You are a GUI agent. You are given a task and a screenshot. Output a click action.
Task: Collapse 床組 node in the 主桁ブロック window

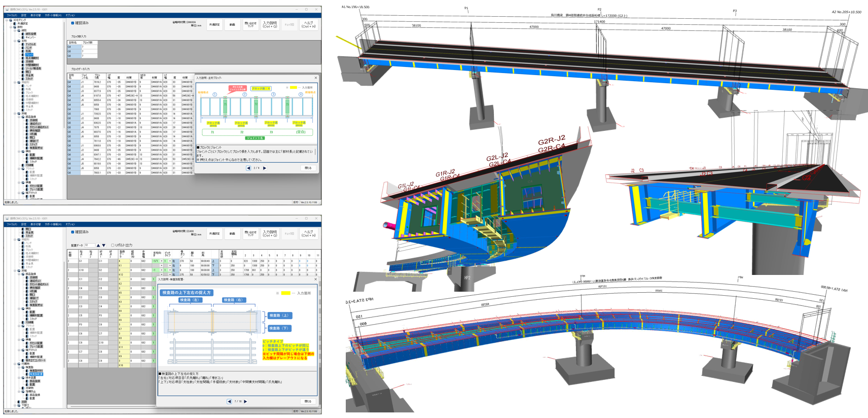click(x=15, y=114)
